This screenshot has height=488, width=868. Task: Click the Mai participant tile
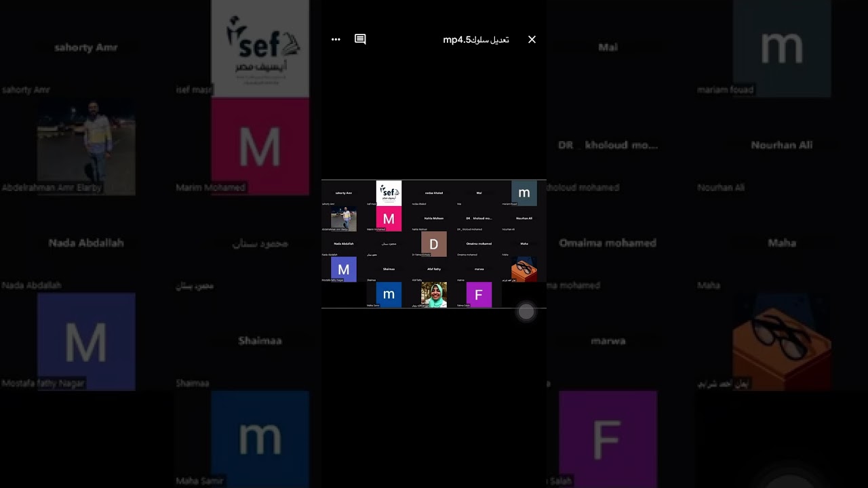(x=479, y=193)
